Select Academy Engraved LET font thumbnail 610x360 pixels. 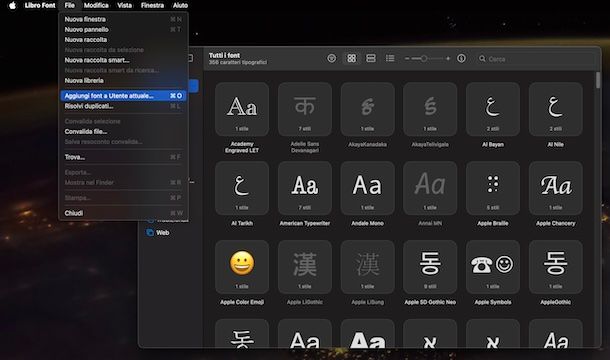tap(242, 109)
